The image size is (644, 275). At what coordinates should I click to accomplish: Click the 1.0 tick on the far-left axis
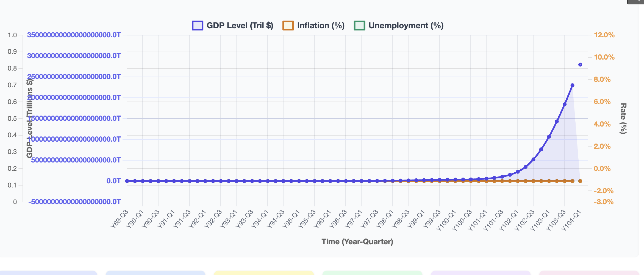click(12, 35)
